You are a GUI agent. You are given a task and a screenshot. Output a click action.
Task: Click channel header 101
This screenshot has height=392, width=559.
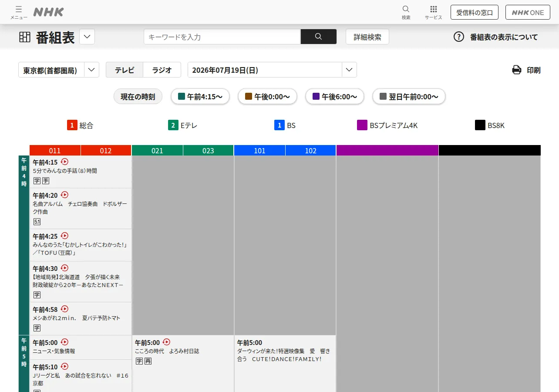pyautogui.click(x=259, y=151)
